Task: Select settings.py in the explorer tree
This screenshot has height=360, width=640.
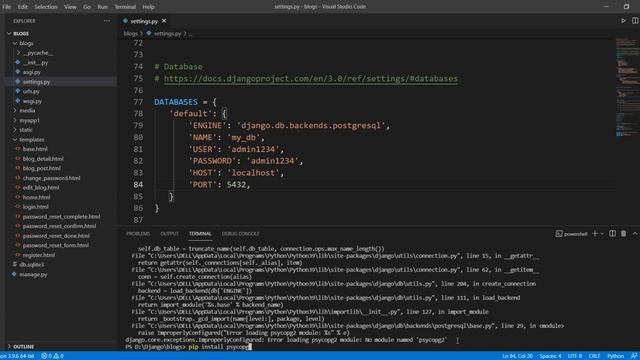Action: pos(36,82)
